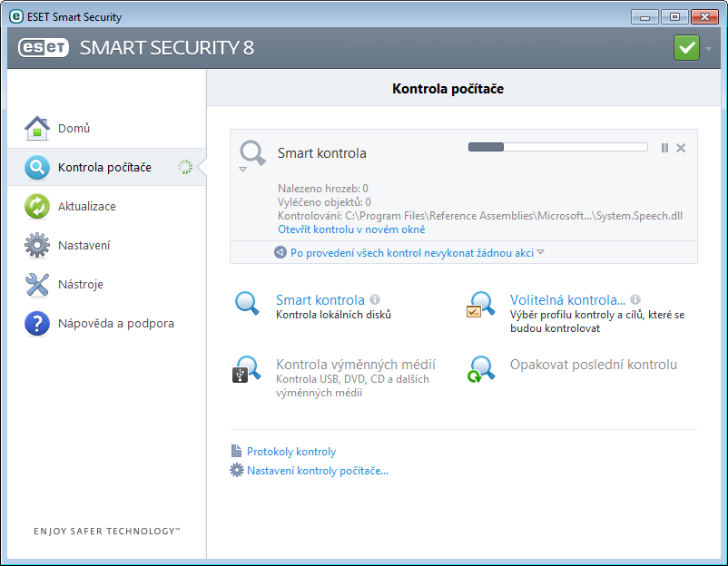Click the Kontrola počítače magnifier sidebar icon

(x=37, y=167)
